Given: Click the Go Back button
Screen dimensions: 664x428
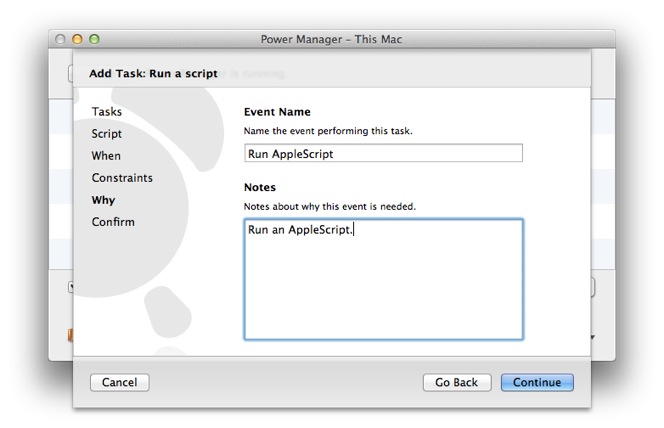Looking at the screenshot, I should point(457,382).
